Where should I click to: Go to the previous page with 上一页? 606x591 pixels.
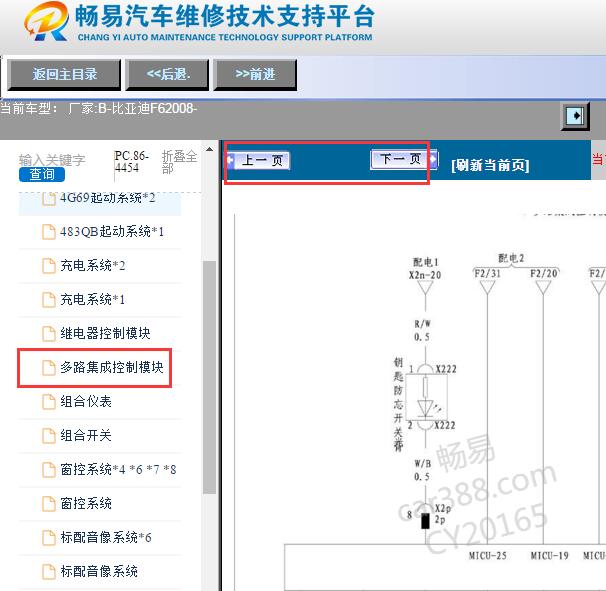[258, 160]
